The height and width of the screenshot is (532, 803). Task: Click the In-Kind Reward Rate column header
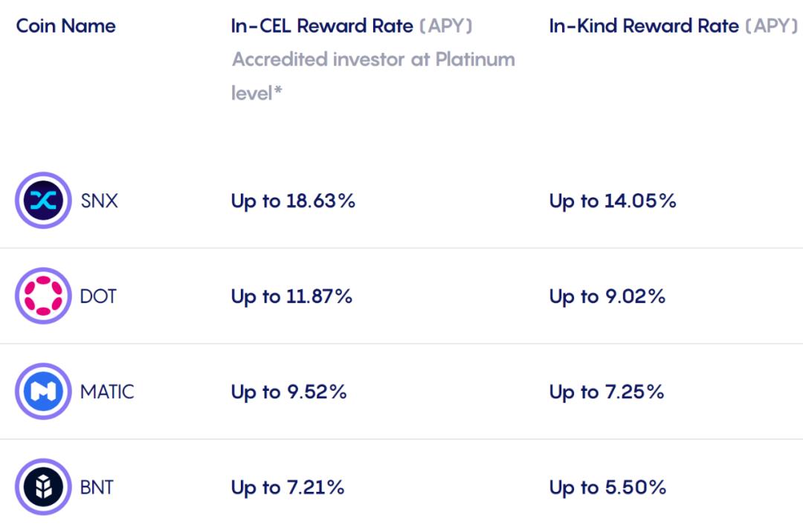(674, 25)
